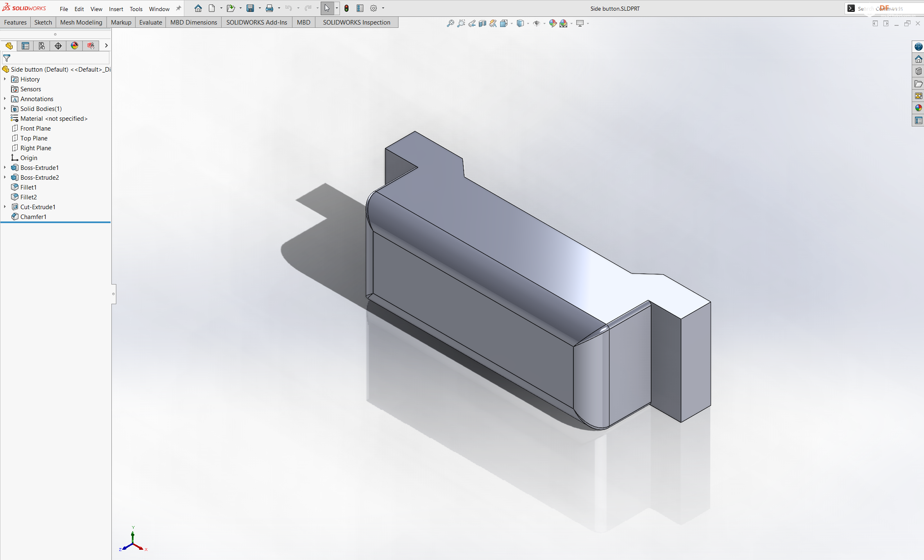Switch to the SOLIDWORKS Add-Ins tab

pyautogui.click(x=257, y=23)
